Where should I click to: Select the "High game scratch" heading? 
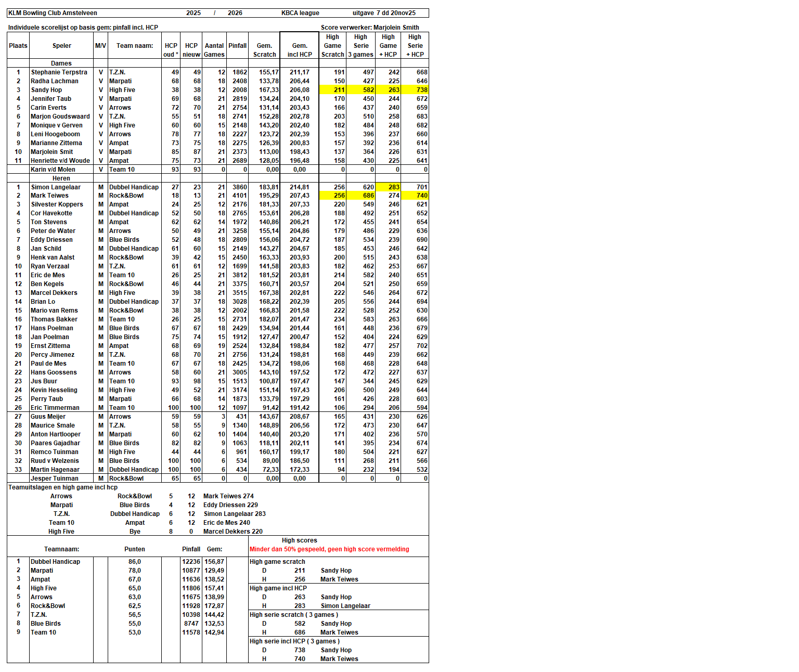click(x=277, y=562)
